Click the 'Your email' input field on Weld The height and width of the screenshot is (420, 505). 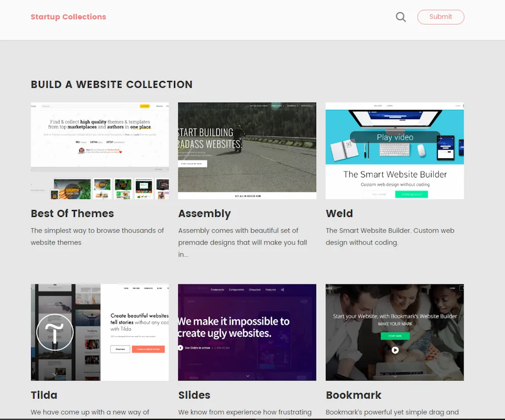click(379, 194)
